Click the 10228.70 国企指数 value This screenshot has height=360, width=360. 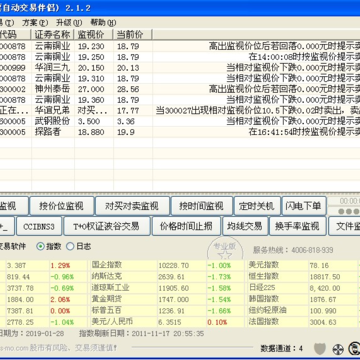click(x=173, y=265)
